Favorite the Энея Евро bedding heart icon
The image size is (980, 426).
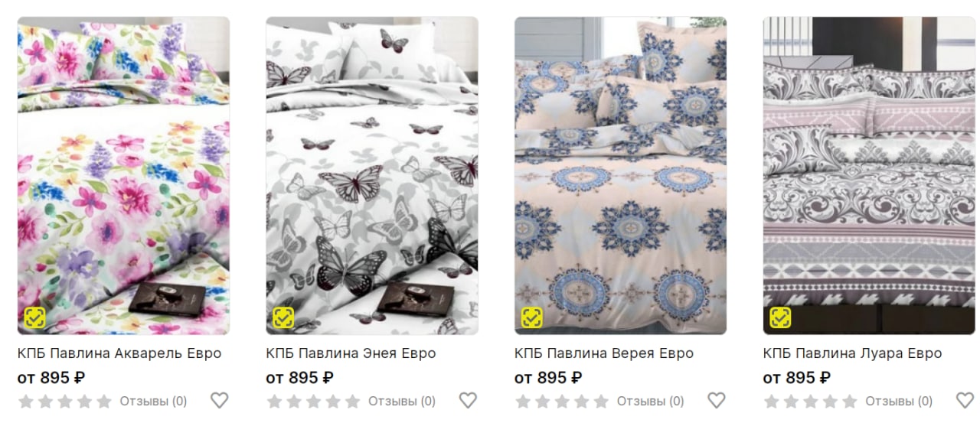[468, 400]
